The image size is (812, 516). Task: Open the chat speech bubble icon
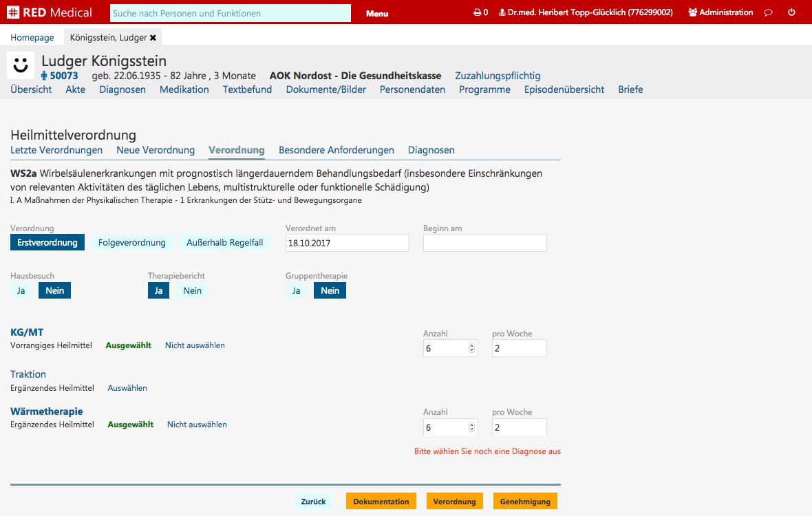pos(769,12)
